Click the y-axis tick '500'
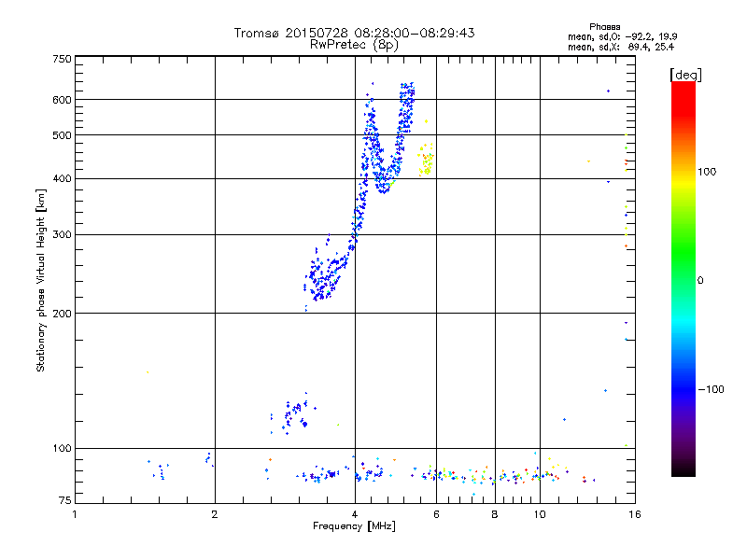Viewport: 747px width, 560px height. pos(63,135)
